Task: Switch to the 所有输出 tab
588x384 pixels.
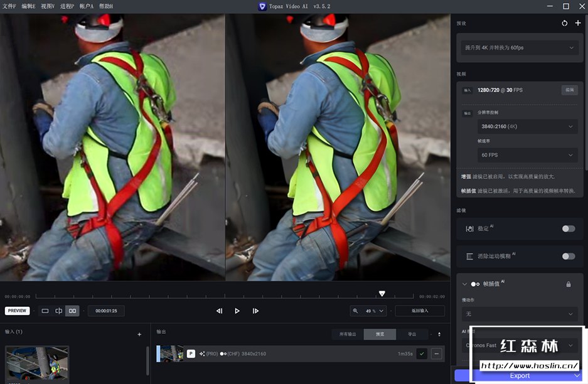Action: tap(347, 334)
